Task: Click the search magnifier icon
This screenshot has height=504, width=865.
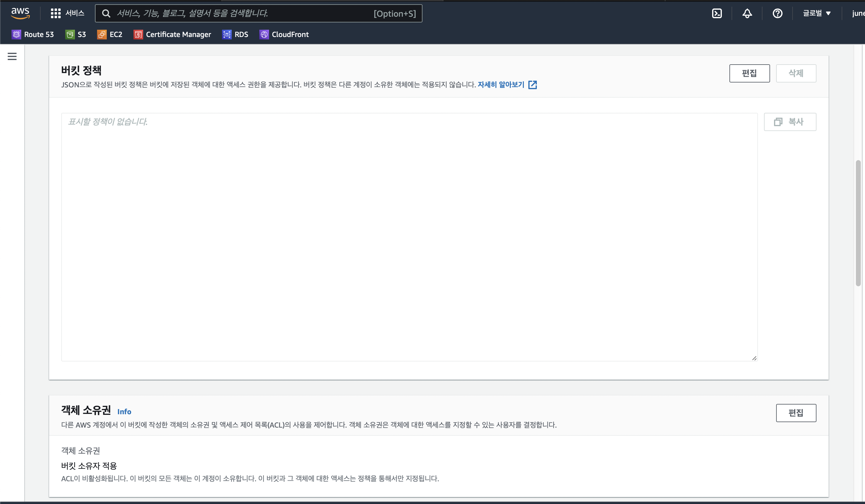Action: click(106, 13)
